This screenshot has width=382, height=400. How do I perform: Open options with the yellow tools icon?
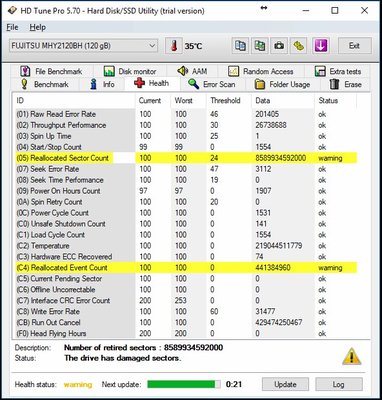point(298,46)
